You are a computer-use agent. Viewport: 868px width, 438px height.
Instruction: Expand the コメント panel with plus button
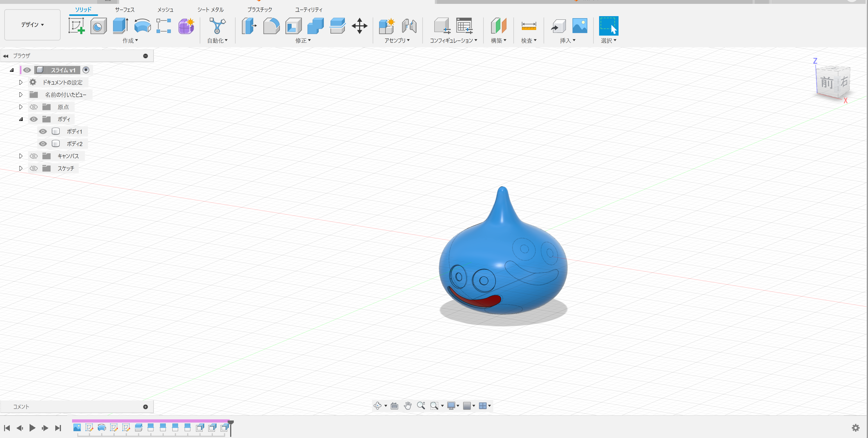point(146,407)
